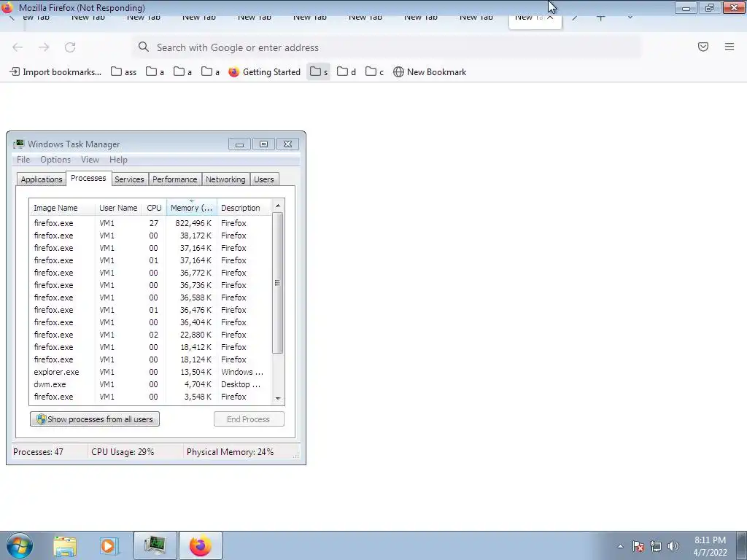Click the Firefox forward arrow button
The height and width of the screenshot is (560, 747).
[44, 47]
